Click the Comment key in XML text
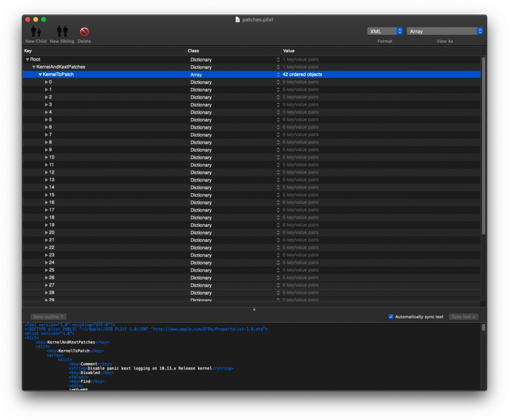This screenshot has width=509, height=420. (x=89, y=364)
